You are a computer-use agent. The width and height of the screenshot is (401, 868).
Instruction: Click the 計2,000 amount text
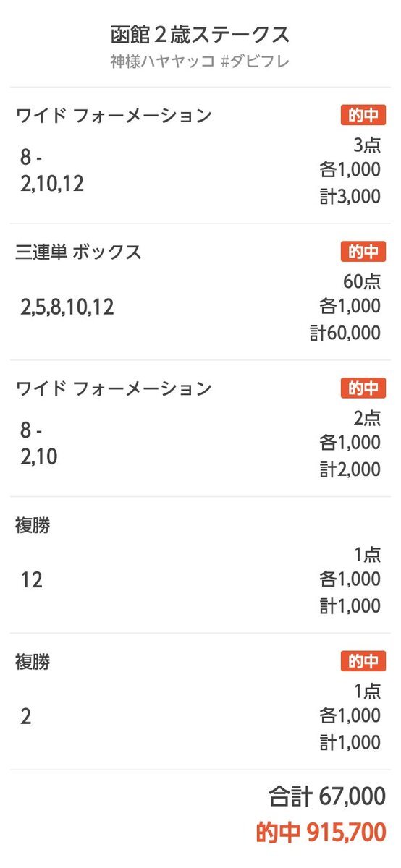coord(350,469)
